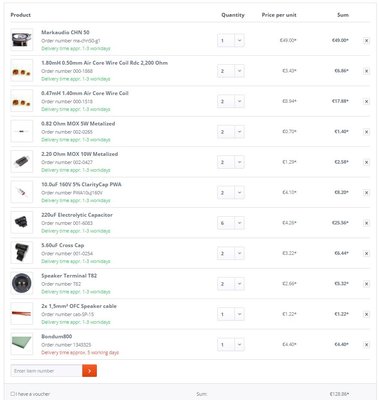
Task: Remove the 1.80mH Air Core Wire Coil item
Action: pos(366,71)
